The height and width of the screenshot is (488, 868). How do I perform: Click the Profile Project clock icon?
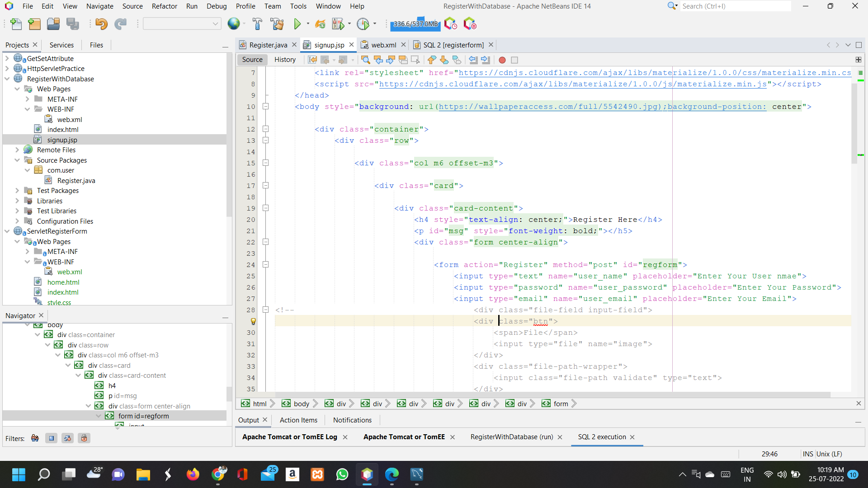point(363,24)
